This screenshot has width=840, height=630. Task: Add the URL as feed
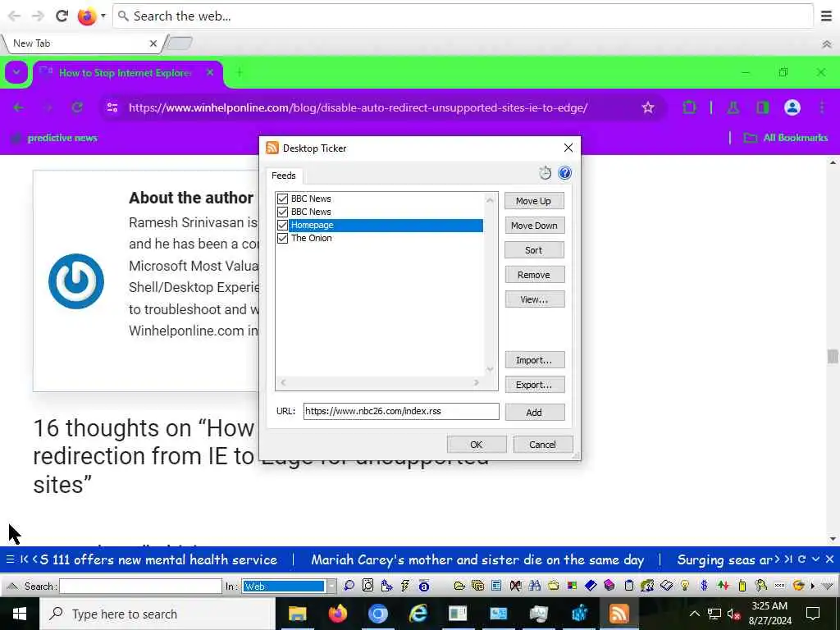coord(534,412)
